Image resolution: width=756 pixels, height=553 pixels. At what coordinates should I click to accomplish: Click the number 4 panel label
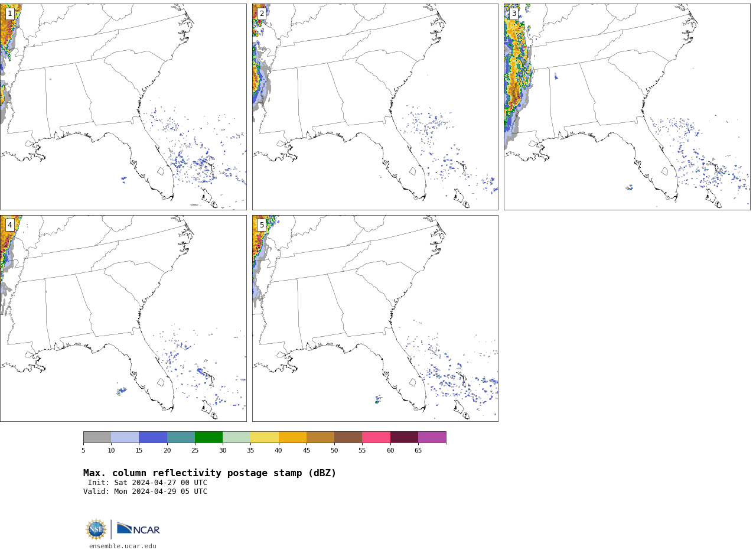pyautogui.click(x=9, y=225)
